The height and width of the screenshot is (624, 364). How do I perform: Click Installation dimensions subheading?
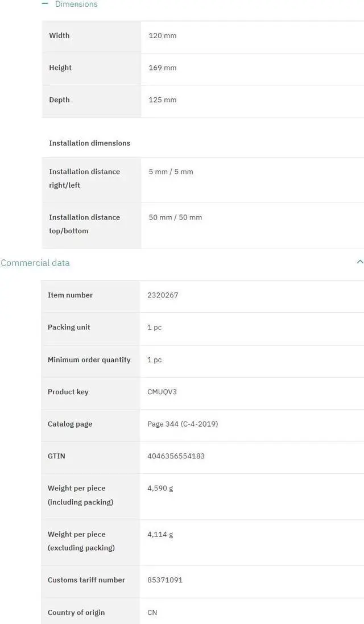click(x=89, y=143)
